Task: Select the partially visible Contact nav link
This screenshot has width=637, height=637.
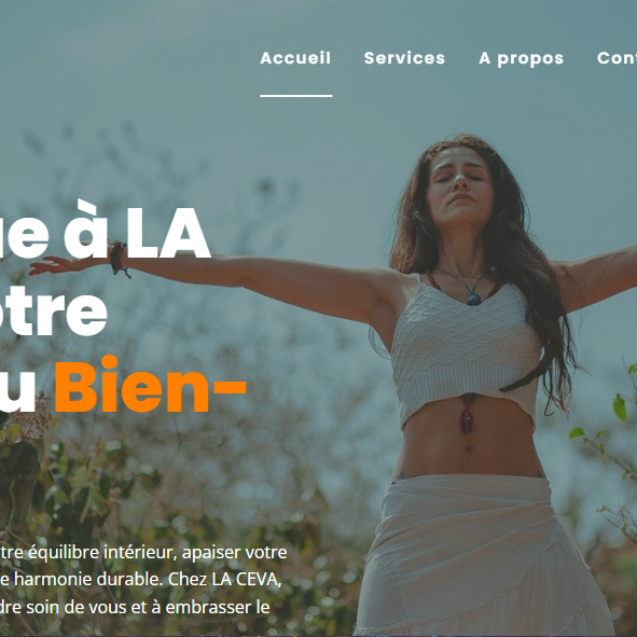Action: click(x=617, y=58)
